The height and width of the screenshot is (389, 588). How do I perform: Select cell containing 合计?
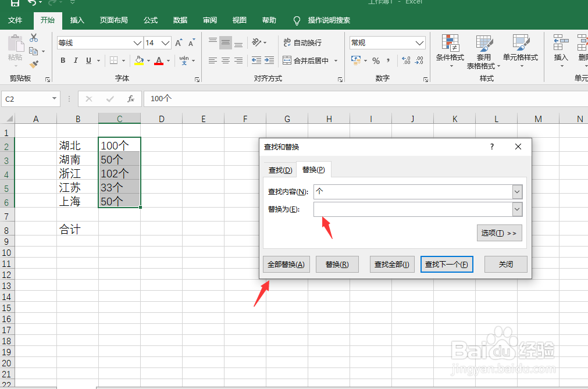(x=77, y=229)
